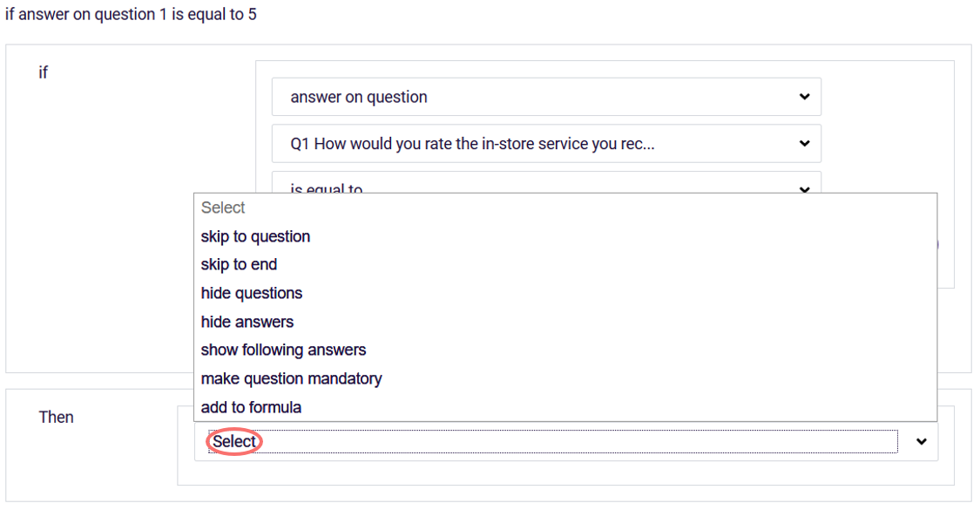Screen dimensions: 980x510
Task: Select "make question mandatory" option
Action: [x=291, y=378]
